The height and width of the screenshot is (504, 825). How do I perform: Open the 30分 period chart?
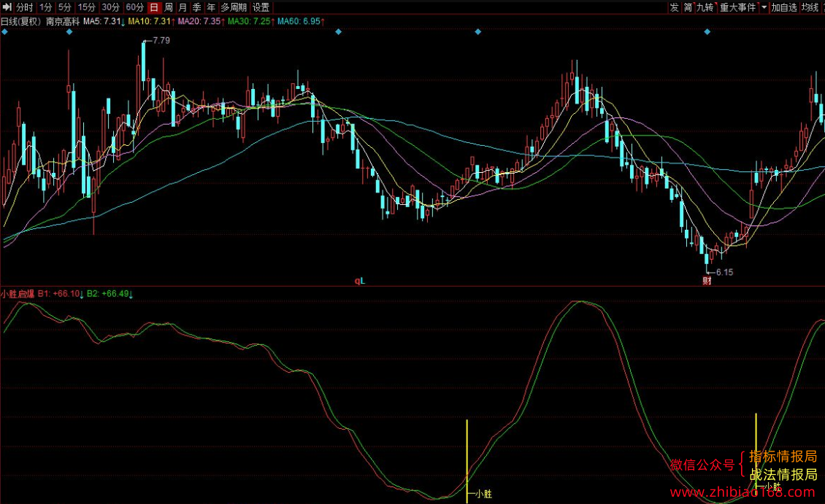coord(110,7)
